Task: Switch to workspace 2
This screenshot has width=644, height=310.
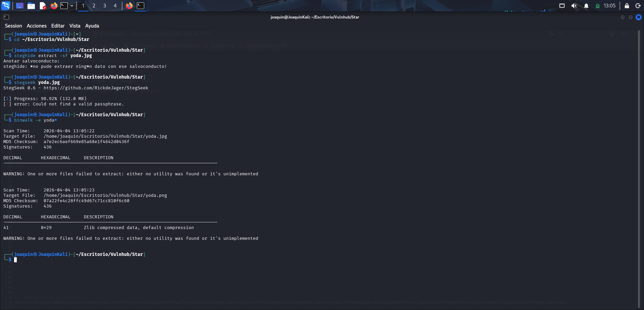Action: point(94,6)
